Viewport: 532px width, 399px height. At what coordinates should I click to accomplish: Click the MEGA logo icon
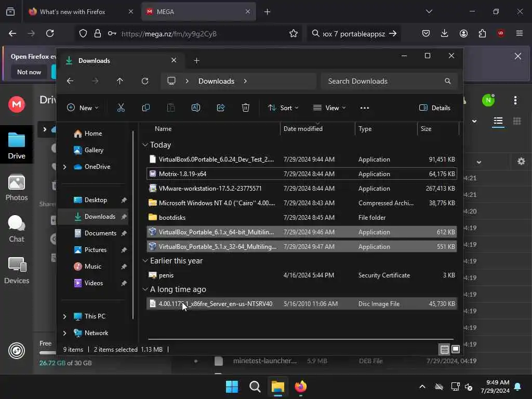(17, 104)
